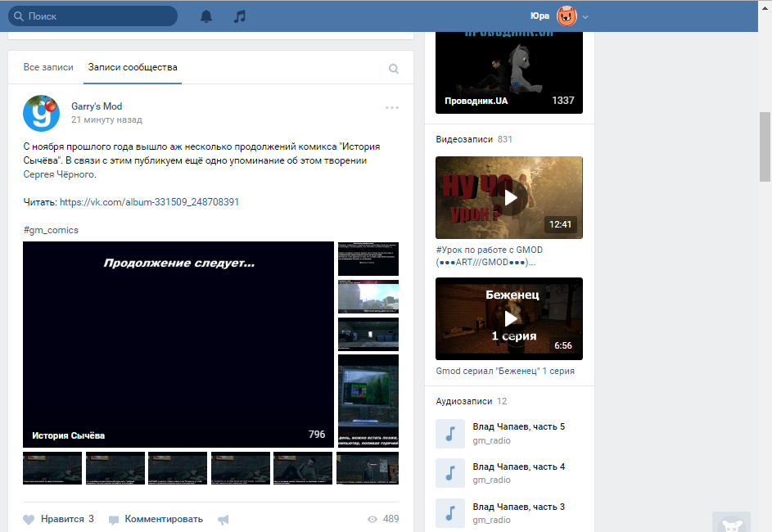Click the Garry's Mod community avatar
The image size is (772, 532).
[x=42, y=113]
